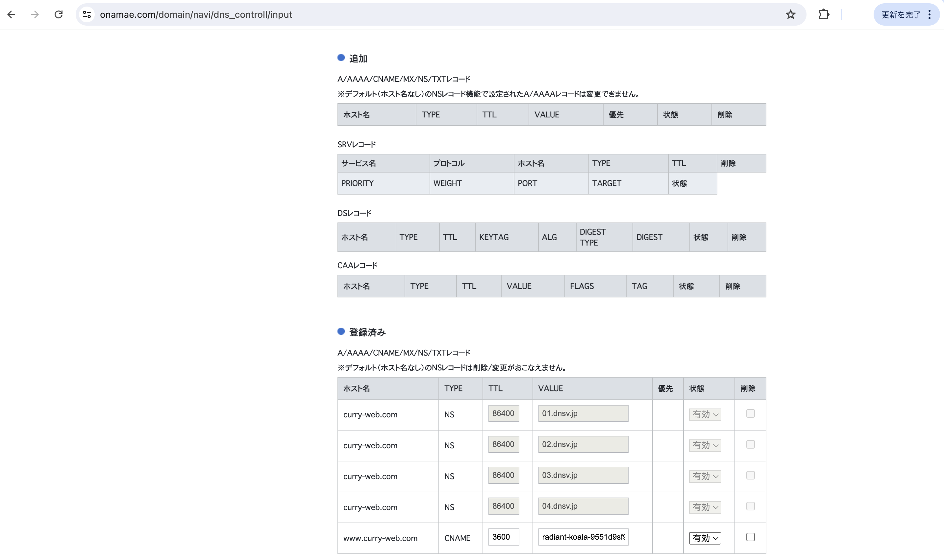Screen dimensions: 944x560
Task: Tick delete checkbox for www.curry-web.com CNAME
Action: 750,537
